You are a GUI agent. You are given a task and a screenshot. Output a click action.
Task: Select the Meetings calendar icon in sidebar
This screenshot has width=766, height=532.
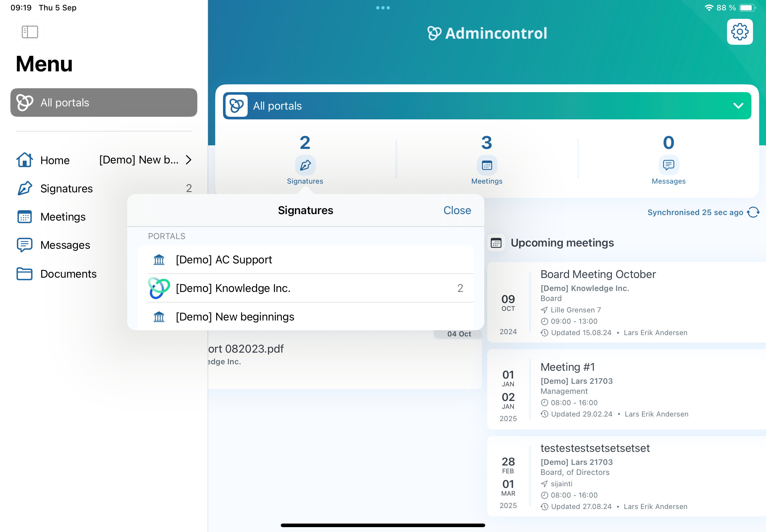(x=24, y=217)
